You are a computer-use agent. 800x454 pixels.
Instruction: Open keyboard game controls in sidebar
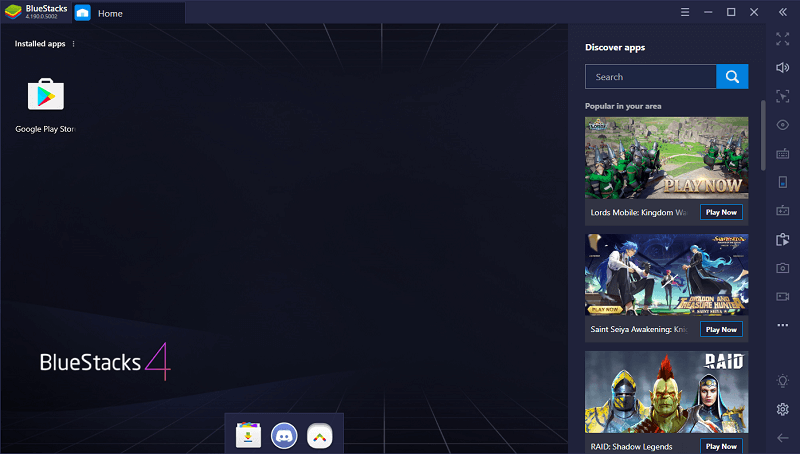click(783, 154)
